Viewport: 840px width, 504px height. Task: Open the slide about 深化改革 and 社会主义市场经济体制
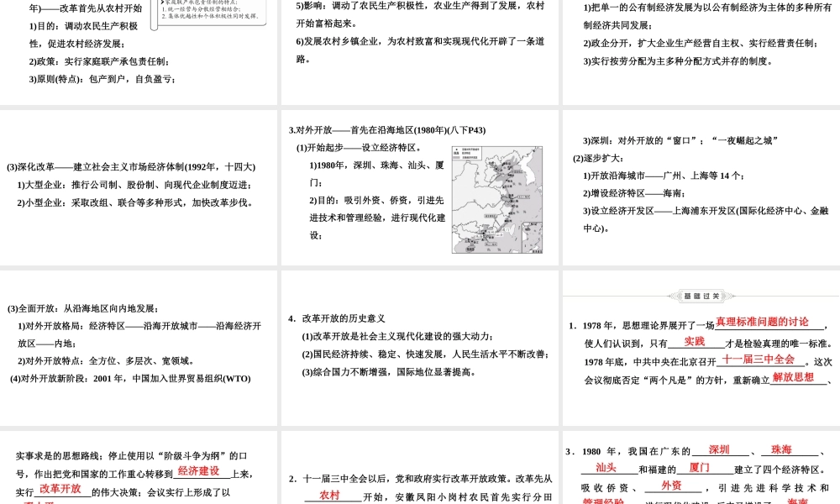[139, 187]
